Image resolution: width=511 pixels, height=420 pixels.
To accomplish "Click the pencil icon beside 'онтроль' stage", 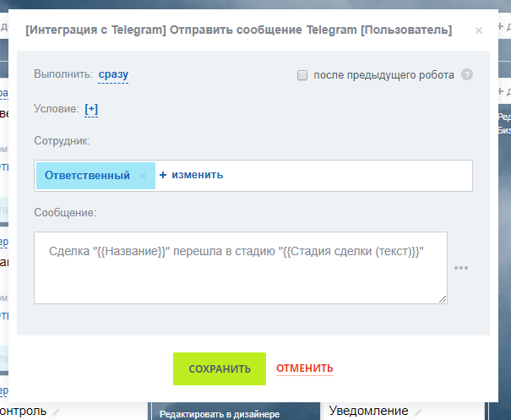I will [56, 412].
